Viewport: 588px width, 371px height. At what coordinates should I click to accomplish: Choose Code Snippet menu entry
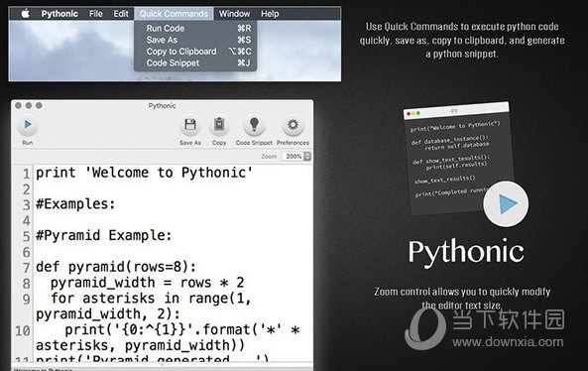point(195,63)
